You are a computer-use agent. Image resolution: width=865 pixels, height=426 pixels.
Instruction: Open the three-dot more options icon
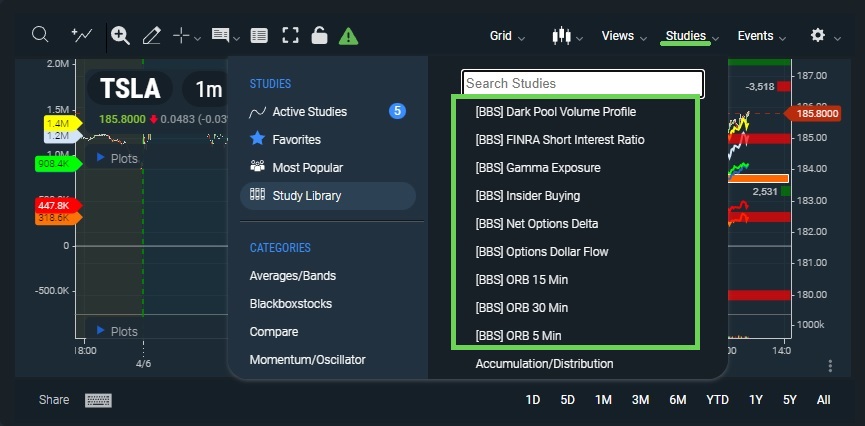pyautogui.click(x=830, y=366)
